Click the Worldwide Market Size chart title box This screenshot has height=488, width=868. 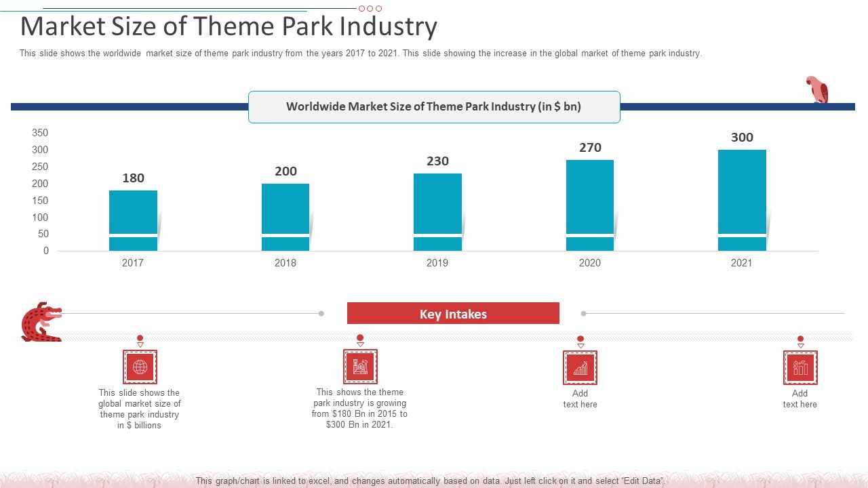point(434,107)
